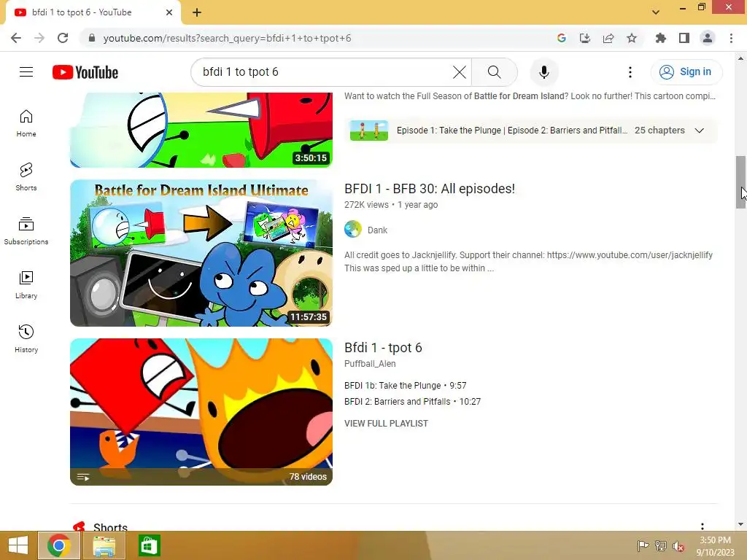The width and height of the screenshot is (747, 560).
Task: Open BFDI 2: Barriers and Pitfalls video
Action: click(413, 402)
